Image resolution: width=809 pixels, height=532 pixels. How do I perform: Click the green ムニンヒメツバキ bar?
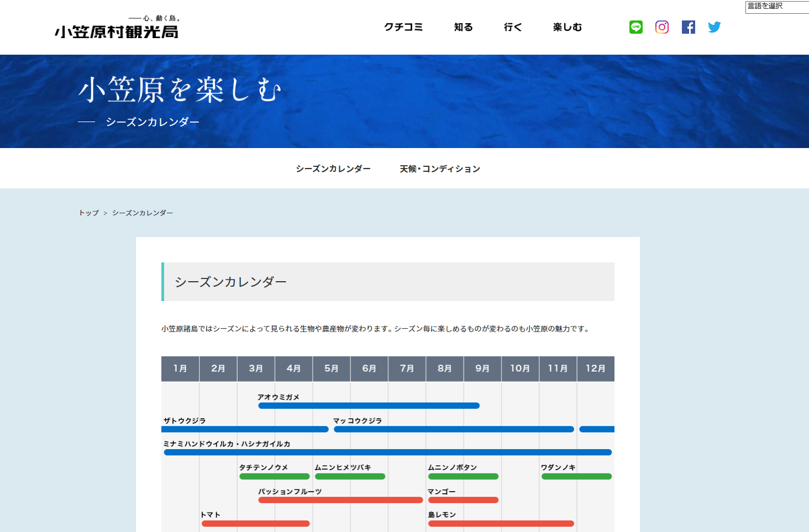coord(350,476)
